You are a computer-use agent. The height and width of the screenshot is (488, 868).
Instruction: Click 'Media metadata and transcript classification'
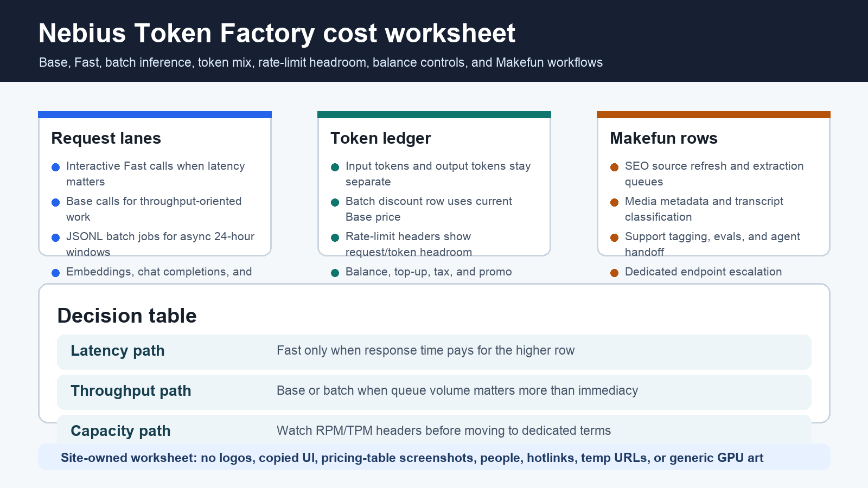click(x=704, y=209)
